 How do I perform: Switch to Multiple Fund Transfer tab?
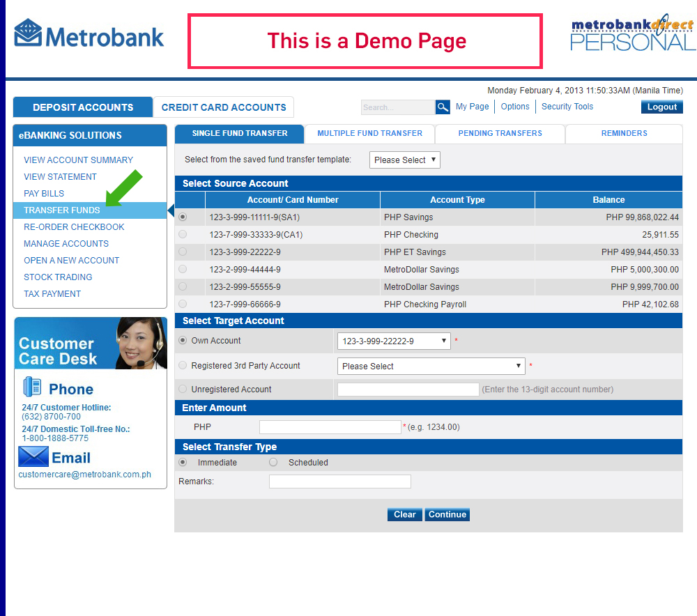pos(370,133)
